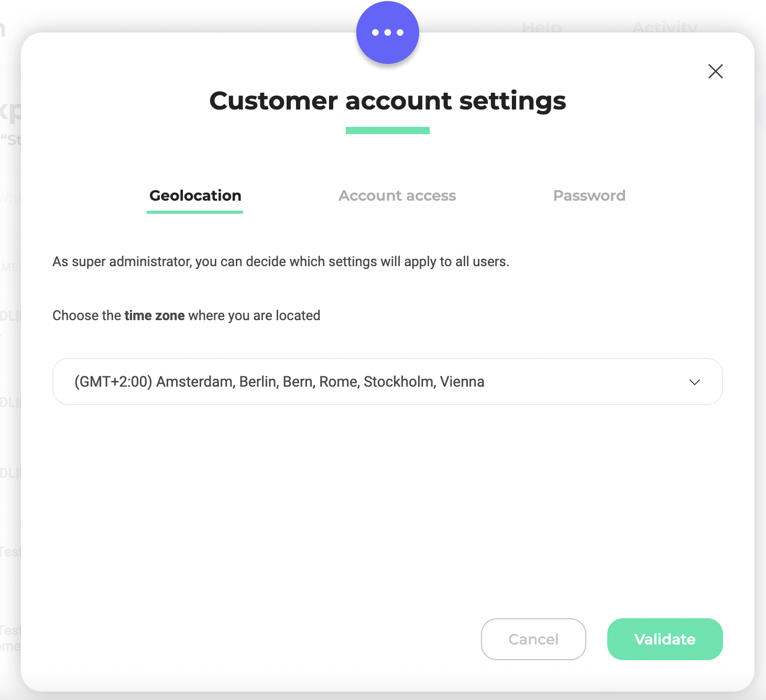Expand the chevron arrow on time zone selector
The image size is (766, 700).
click(x=695, y=382)
